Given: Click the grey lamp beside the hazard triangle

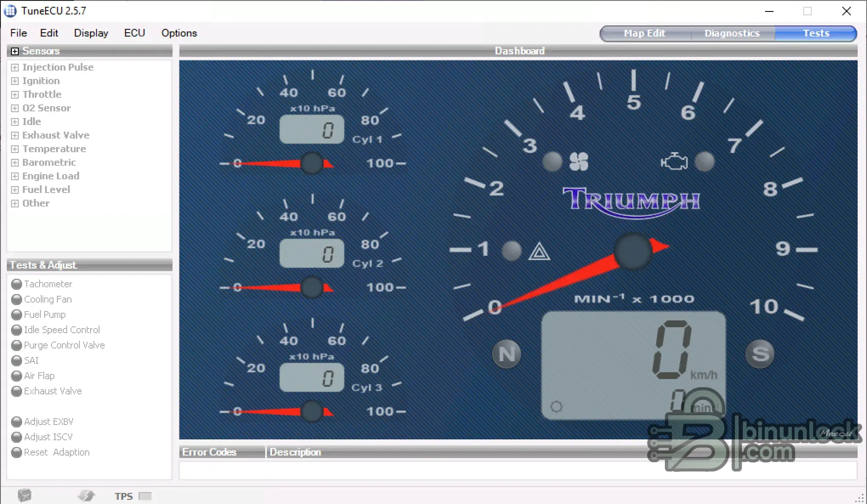Looking at the screenshot, I should click(512, 251).
